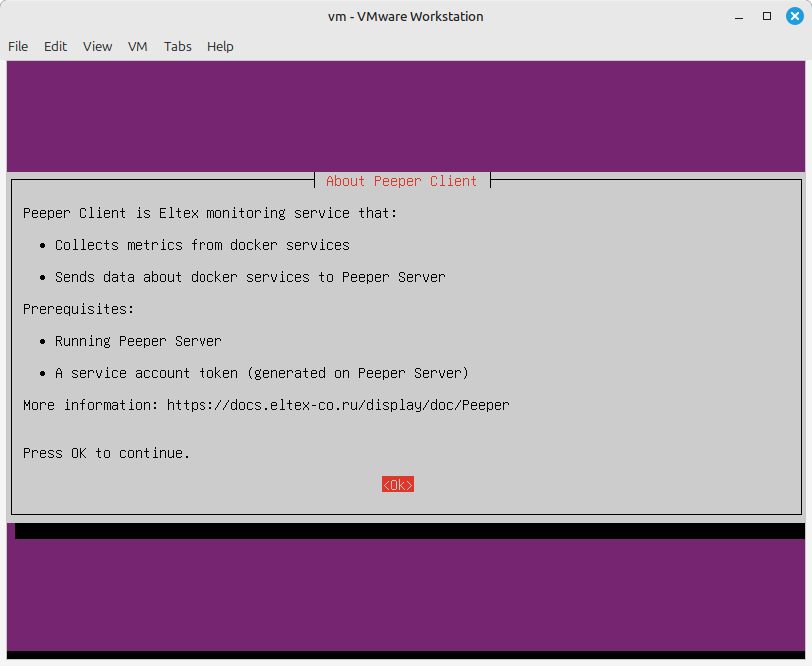Click the Peeper documentation URL

pyautogui.click(x=337, y=405)
